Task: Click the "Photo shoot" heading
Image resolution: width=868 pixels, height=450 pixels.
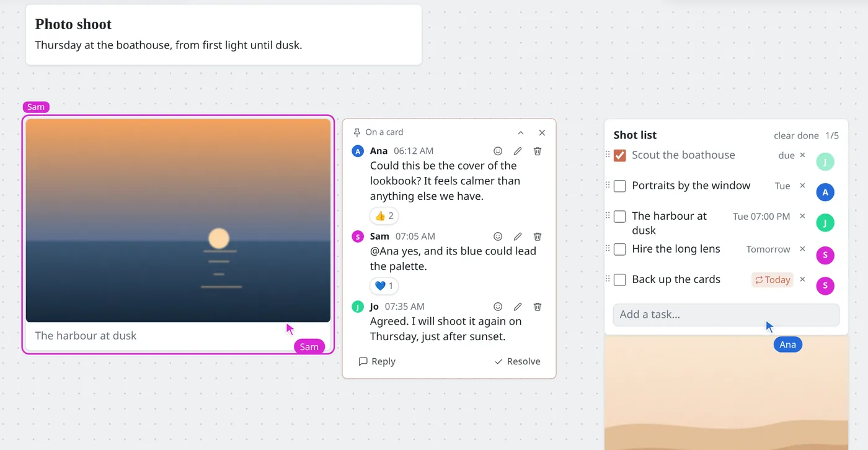Action: point(73,24)
